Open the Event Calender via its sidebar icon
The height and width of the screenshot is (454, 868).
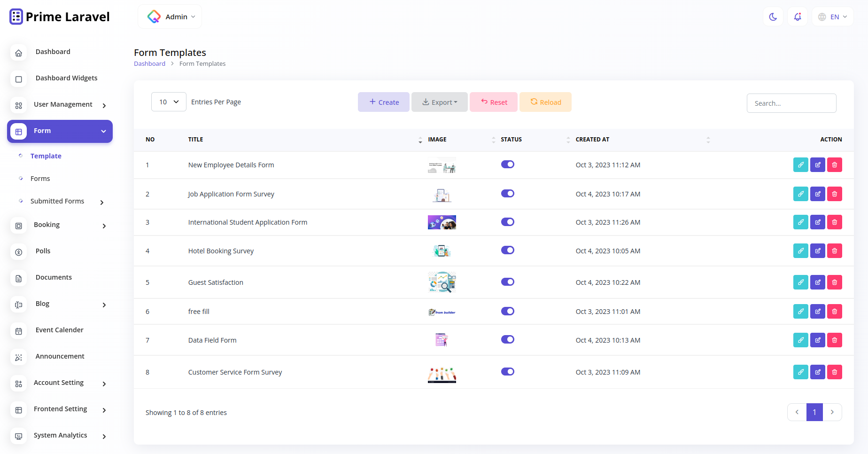[x=18, y=331]
